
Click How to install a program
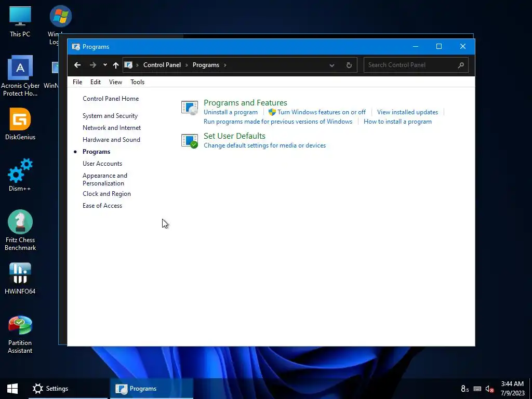[x=397, y=122]
